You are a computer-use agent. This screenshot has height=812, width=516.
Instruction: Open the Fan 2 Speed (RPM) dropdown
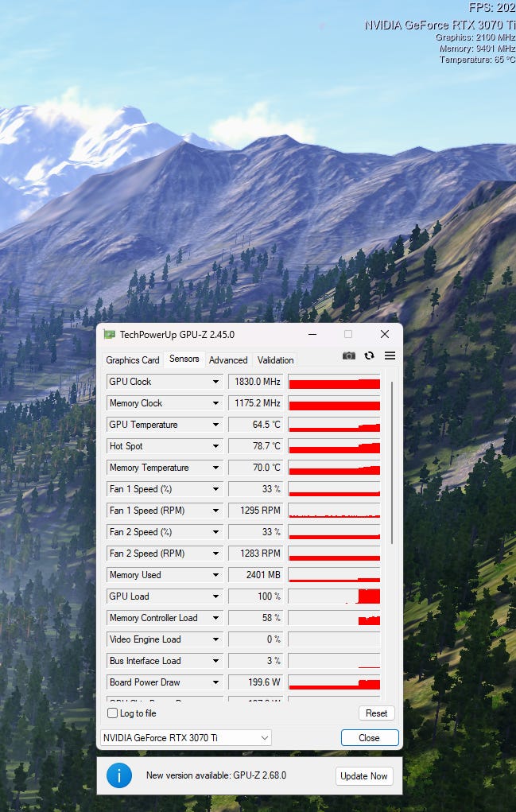click(x=215, y=554)
